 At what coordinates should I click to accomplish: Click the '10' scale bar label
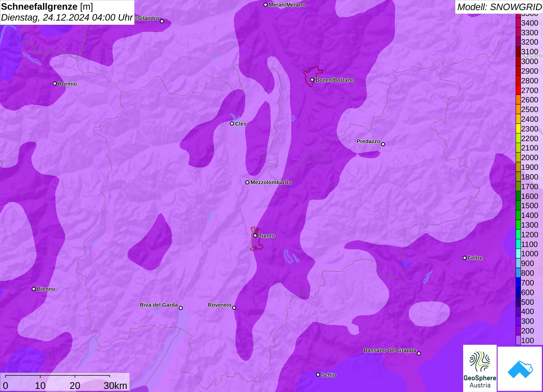[x=40, y=386]
